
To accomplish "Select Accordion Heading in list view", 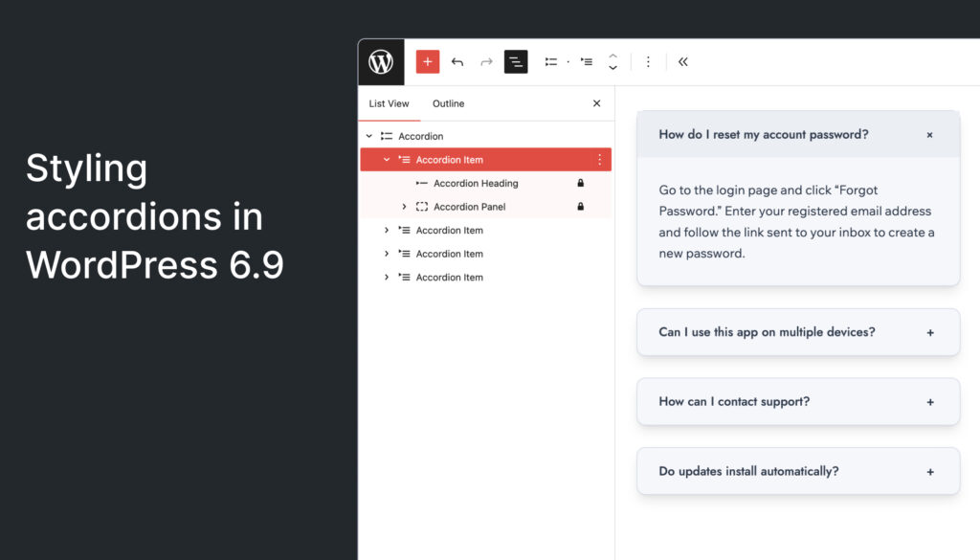I will pos(476,183).
